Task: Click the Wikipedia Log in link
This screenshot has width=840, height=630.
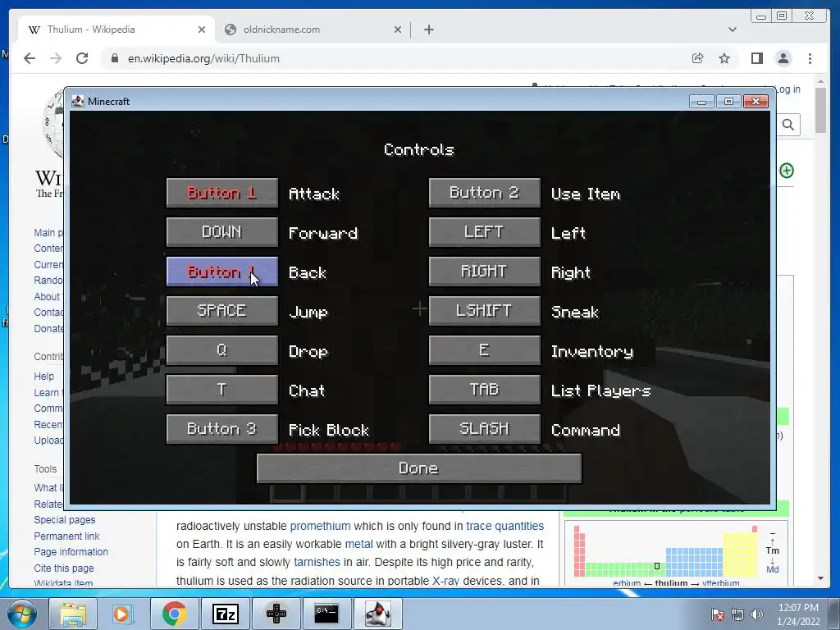Action: 789,89
